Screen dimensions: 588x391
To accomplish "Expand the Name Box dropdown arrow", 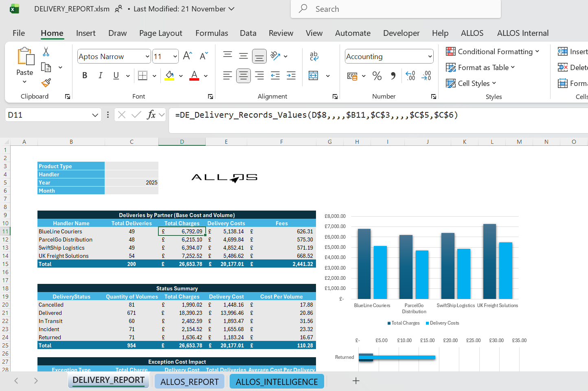I will click(x=95, y=115).
